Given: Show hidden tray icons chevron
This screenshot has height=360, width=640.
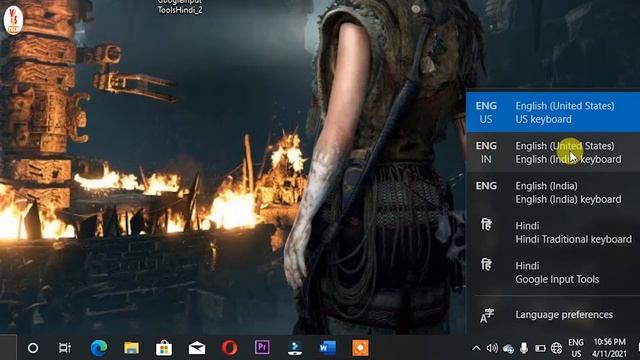Looking at the screenshot, I should pyautogui.click(x=476, y=348).
